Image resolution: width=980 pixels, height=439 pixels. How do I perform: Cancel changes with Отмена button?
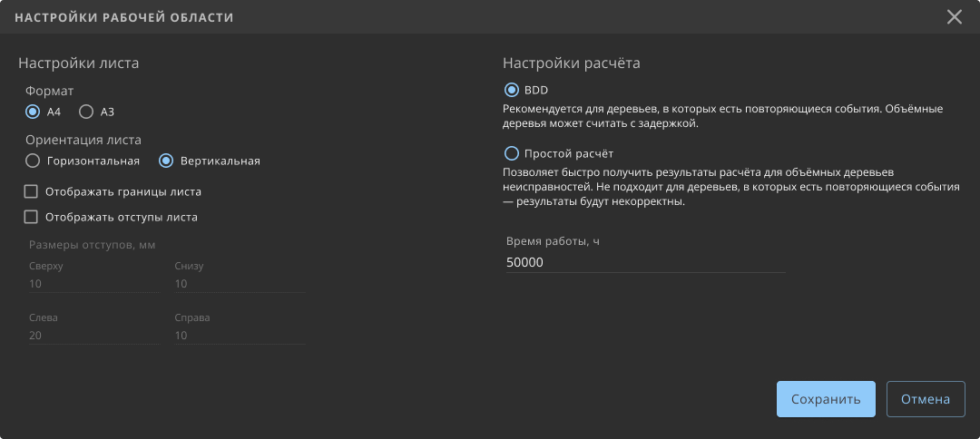[926, 399]
